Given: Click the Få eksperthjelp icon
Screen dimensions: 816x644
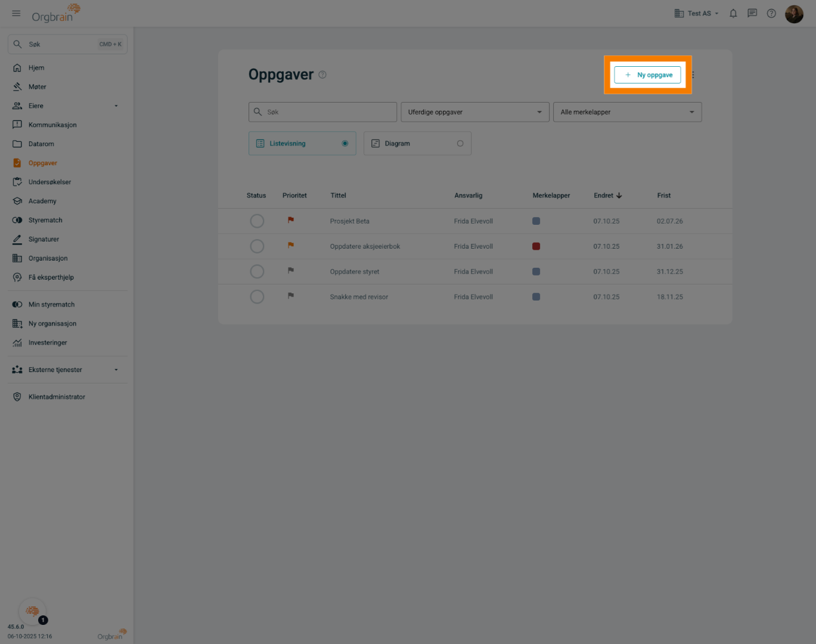Looking at the screenshot, I should [17, 278].
